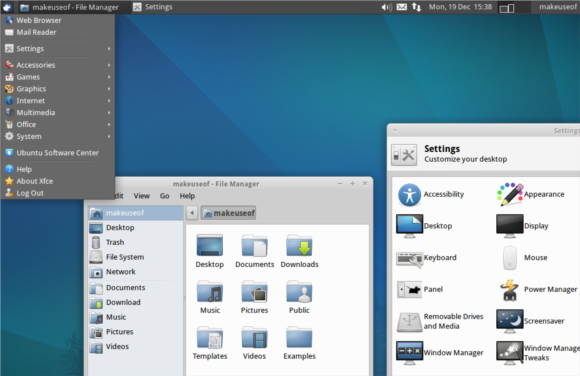
Task: Click the Xfce applications menu mouse icon
Action: [x=7, y=7]
